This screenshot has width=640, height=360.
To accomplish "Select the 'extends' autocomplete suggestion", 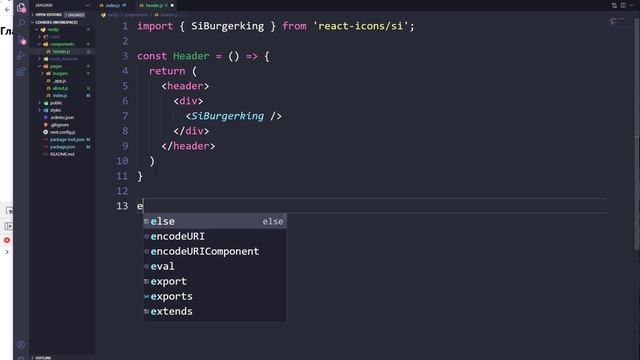I will coord(215,311).
